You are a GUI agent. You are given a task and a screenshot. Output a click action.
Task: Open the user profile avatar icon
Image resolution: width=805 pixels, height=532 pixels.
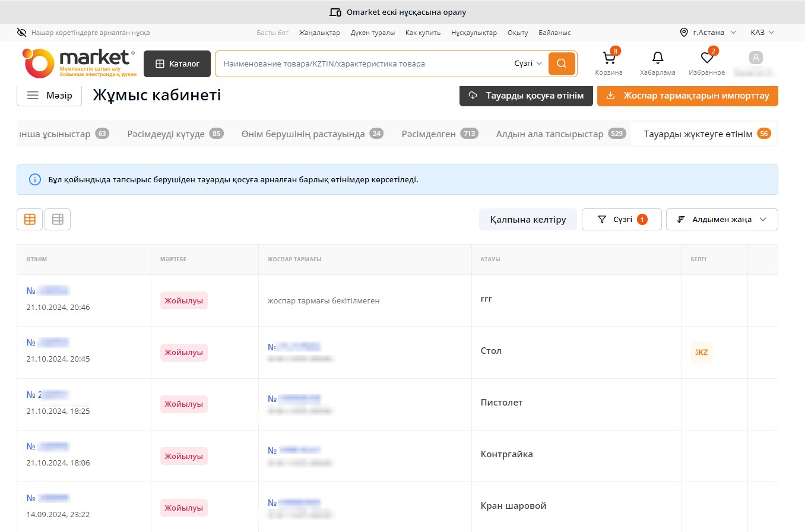(x=755, y=58)
